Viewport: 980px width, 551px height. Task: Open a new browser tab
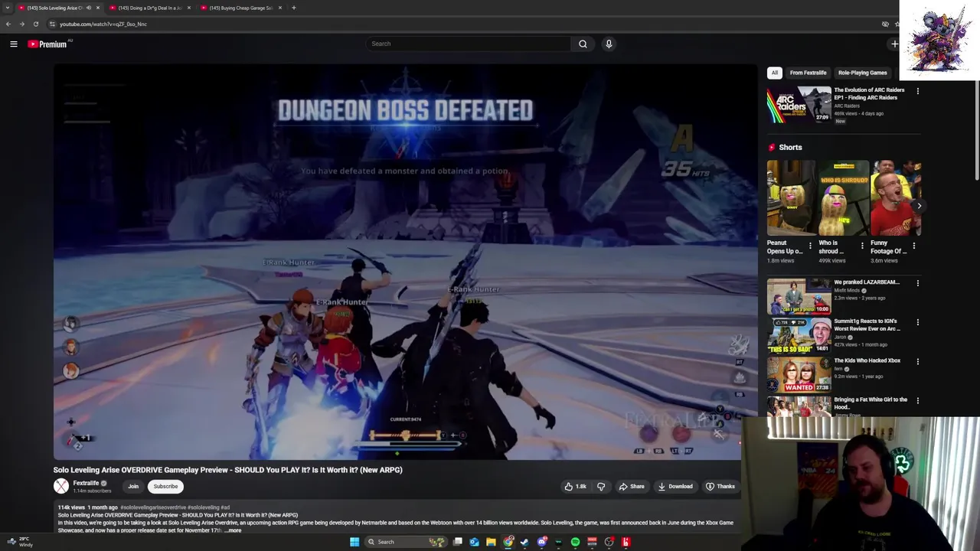[x=293, y=8]
